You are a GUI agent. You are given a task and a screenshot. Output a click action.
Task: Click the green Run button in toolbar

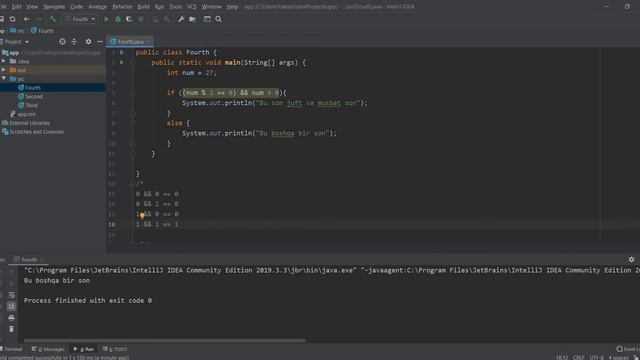107,19
